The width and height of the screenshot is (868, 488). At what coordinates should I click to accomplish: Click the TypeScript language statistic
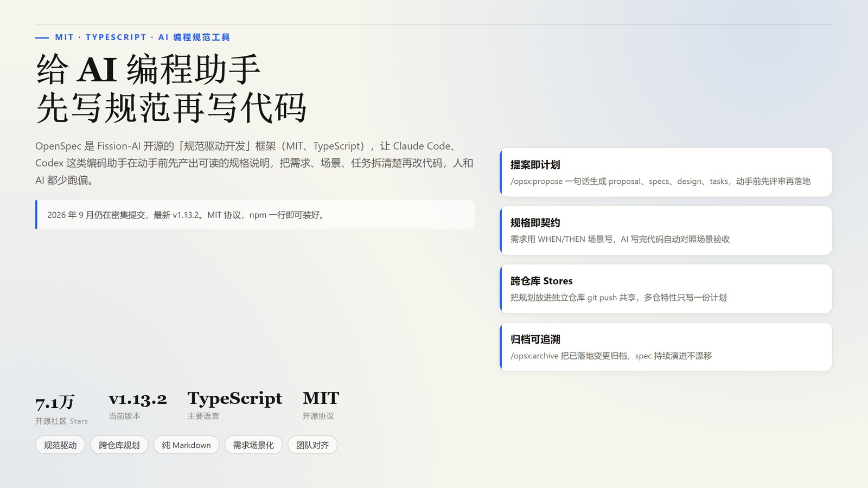(x=235, y=399)
